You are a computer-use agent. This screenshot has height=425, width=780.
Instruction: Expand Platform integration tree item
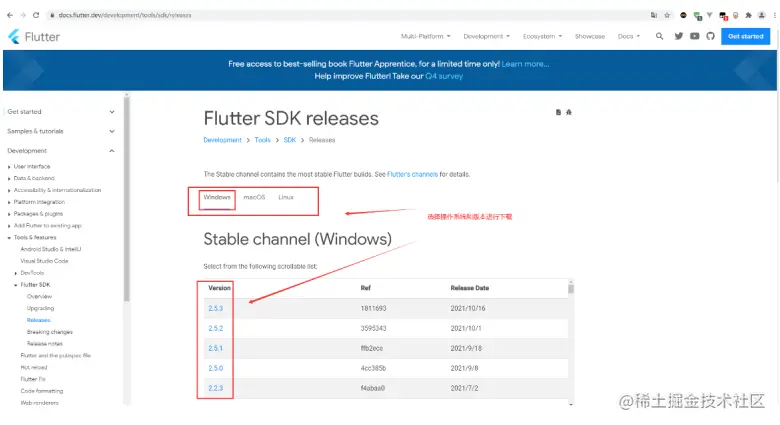(37, 202)
